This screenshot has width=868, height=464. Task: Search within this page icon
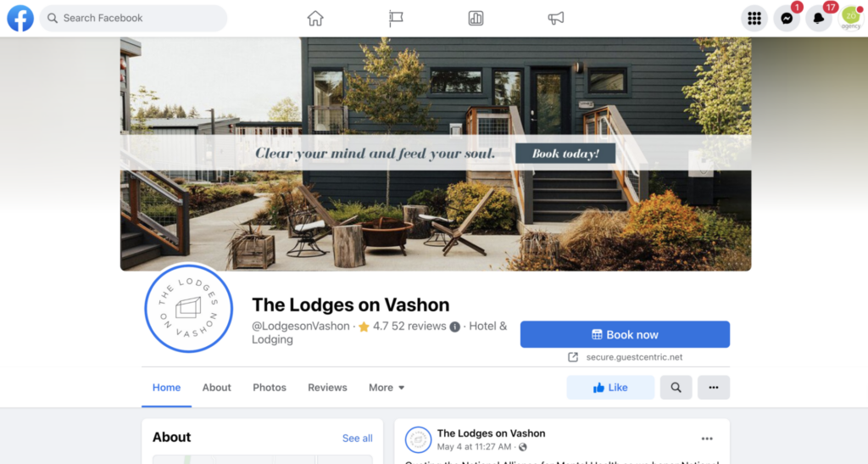[x=676, y=388]
